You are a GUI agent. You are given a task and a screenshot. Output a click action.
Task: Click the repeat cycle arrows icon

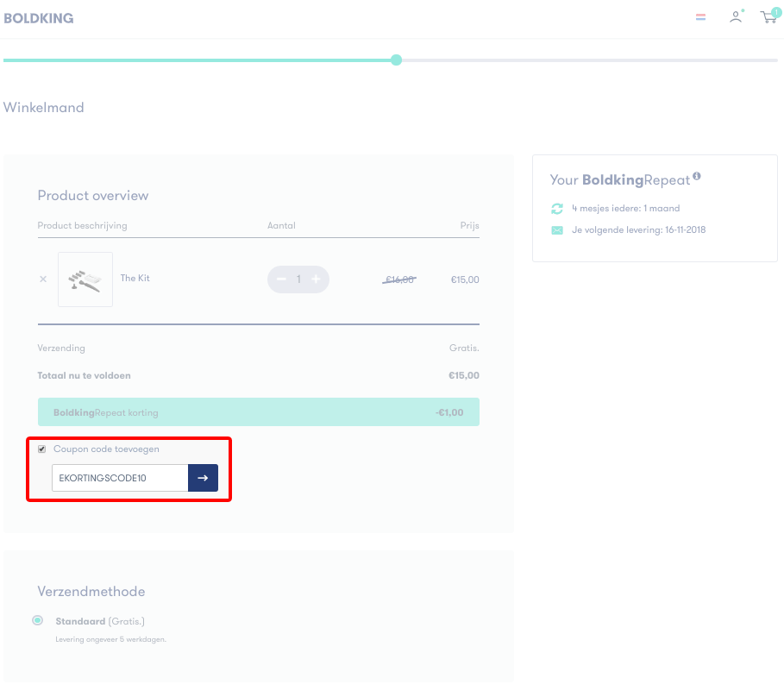click(x=557, y=209)
